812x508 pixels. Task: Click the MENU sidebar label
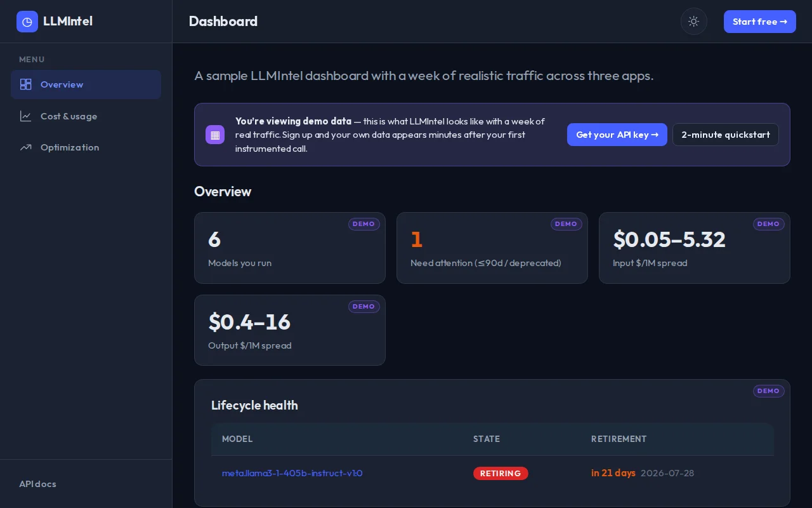coord(32,59)
